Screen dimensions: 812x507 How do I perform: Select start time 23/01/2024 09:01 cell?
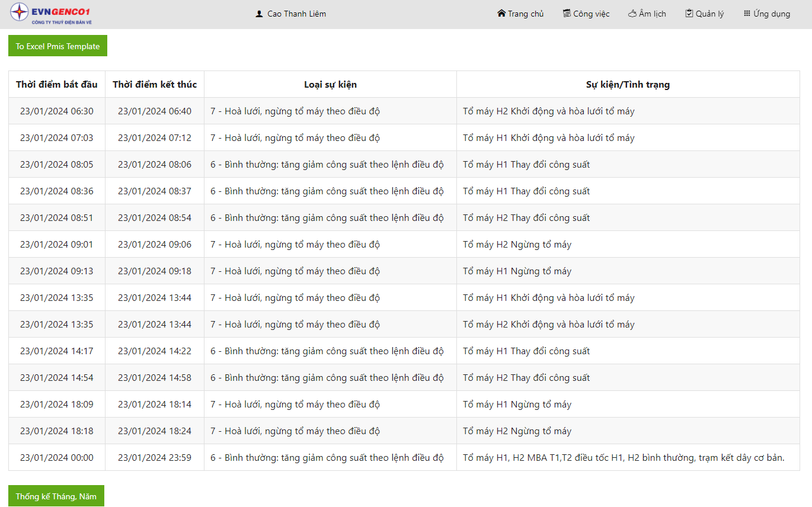(57, 244)
